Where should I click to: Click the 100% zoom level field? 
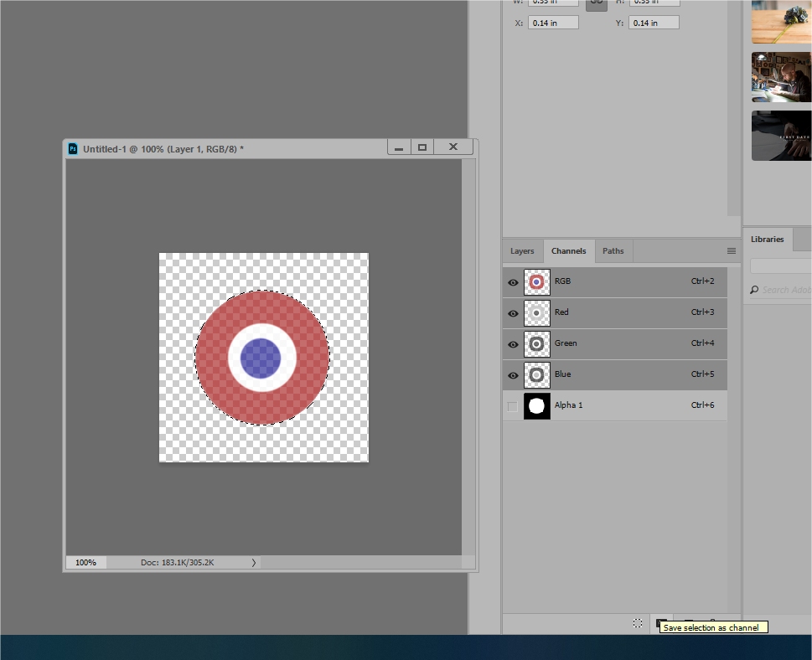point(86,563)
